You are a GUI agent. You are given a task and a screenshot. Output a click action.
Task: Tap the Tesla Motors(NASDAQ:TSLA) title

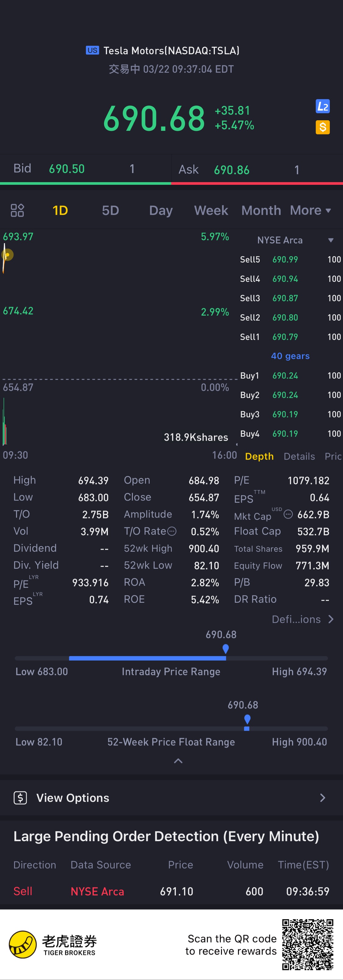[x=171, y=51]
